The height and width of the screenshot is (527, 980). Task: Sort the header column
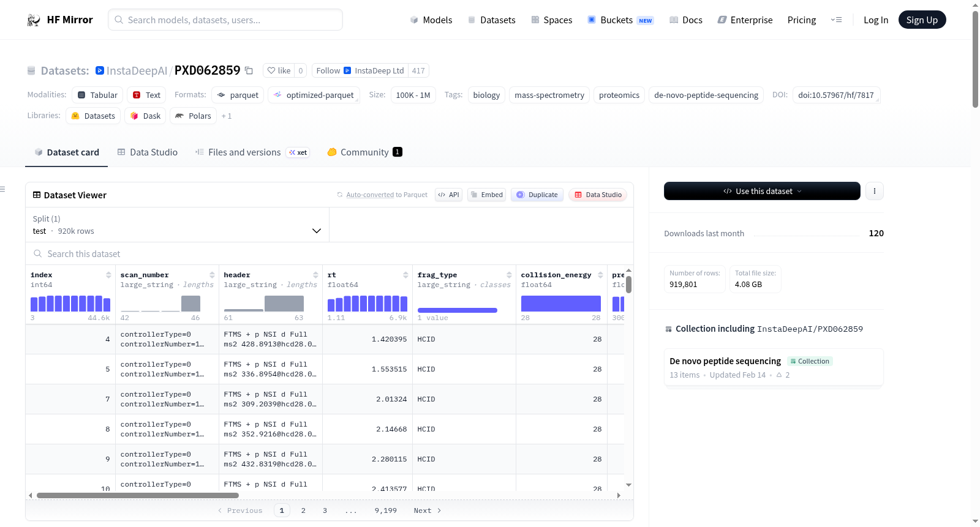(x=315, y=275)
